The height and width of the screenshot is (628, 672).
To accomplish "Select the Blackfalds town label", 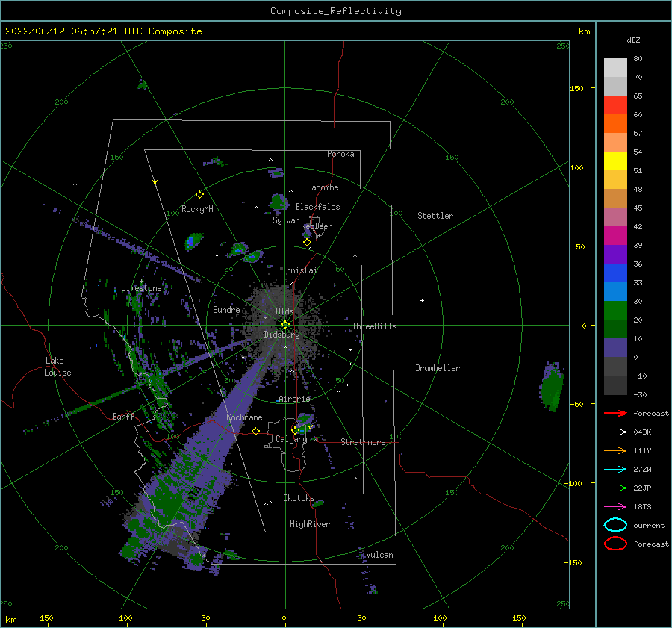I will [317, 207].
